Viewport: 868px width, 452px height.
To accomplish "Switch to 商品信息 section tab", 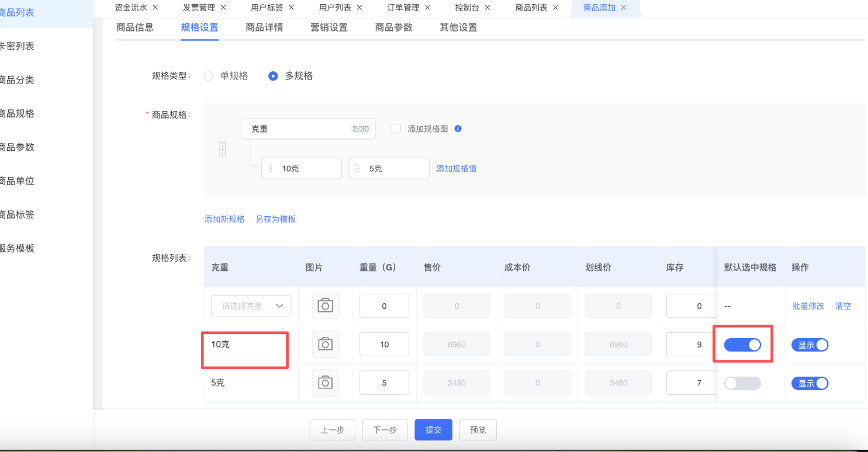I will 135,27.
